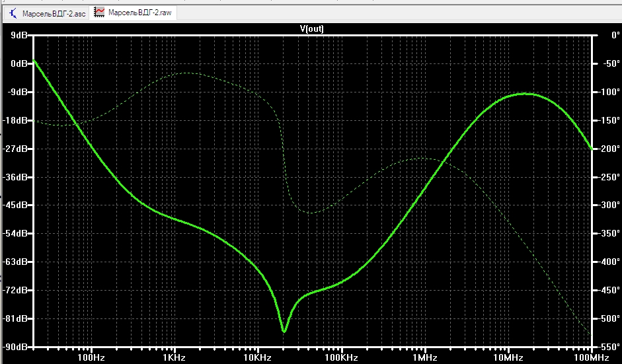
Task: Click the -45dB magnitude axis label
Action: tap(15, 205)
